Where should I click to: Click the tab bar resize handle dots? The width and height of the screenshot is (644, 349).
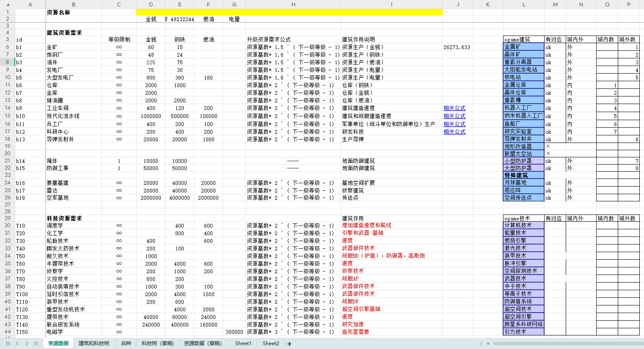point(481,344)
